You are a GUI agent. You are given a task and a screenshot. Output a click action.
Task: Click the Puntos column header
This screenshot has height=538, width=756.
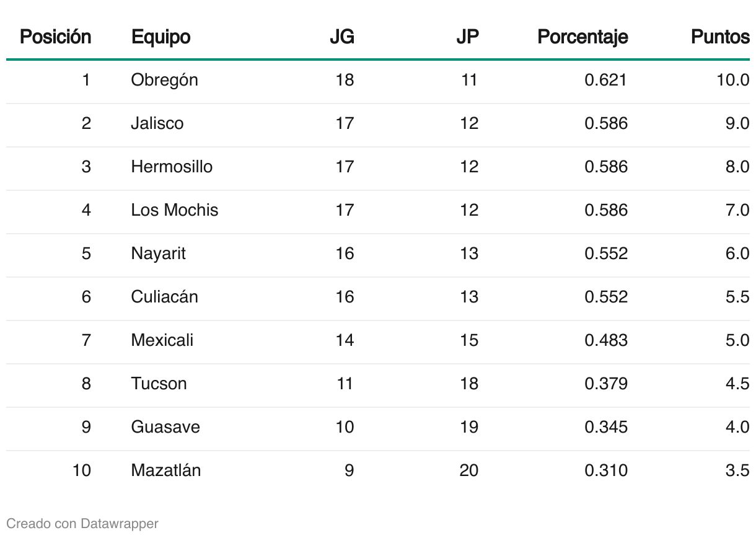720,37
